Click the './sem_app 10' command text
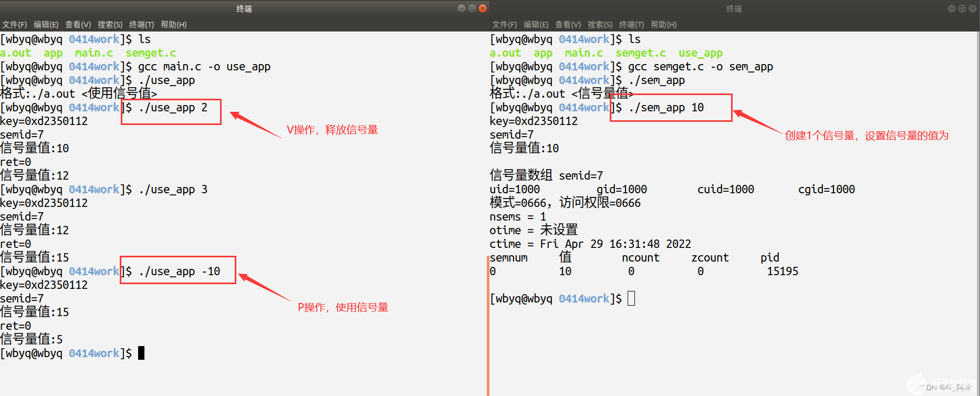The image size is (980, 396). (666, 108)
